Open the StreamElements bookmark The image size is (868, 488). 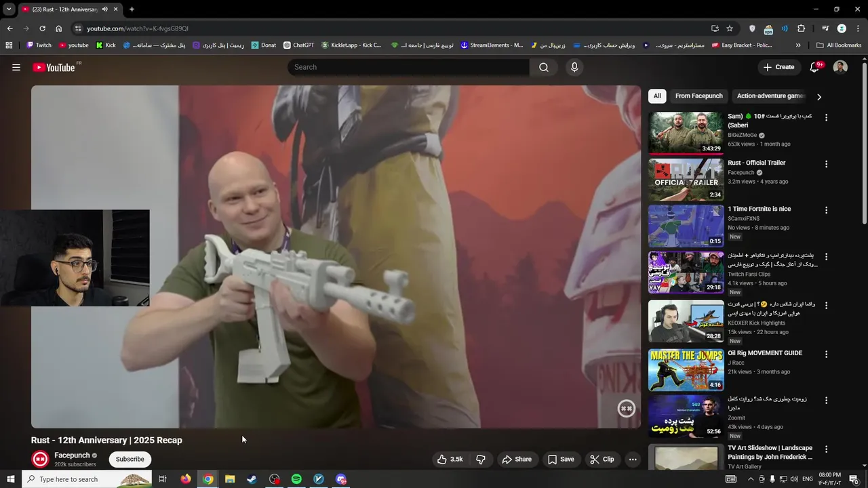click(492, 45)
